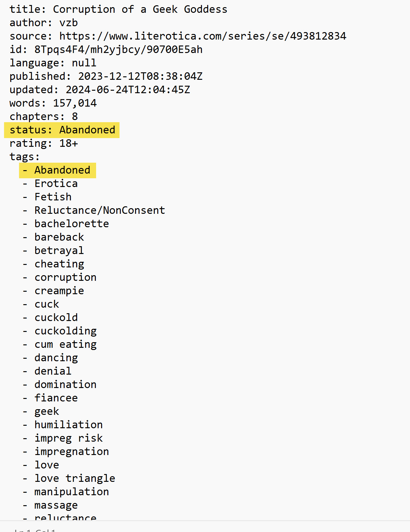Click the 'tags:' key line

coord(25,157)
